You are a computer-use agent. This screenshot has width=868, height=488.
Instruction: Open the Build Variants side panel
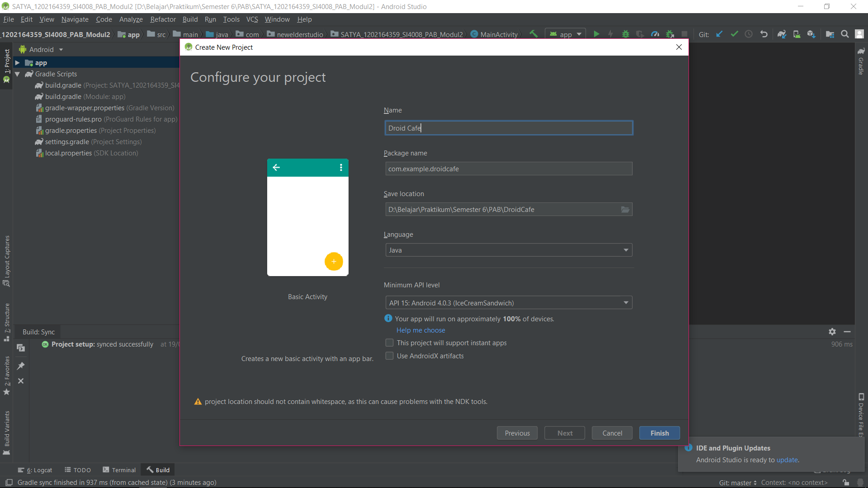(7, 432)
